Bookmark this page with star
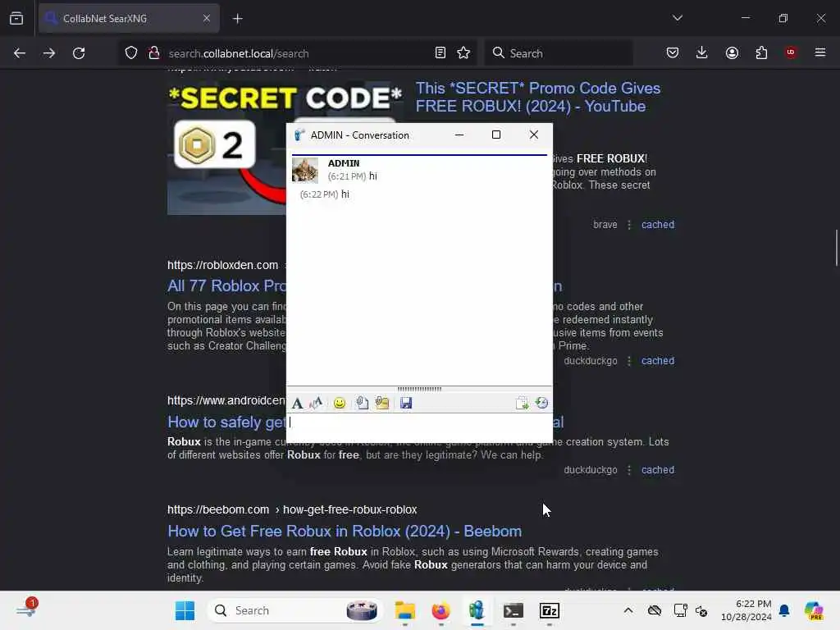Screen dimensions: 840x630 [x=463, y=53]
